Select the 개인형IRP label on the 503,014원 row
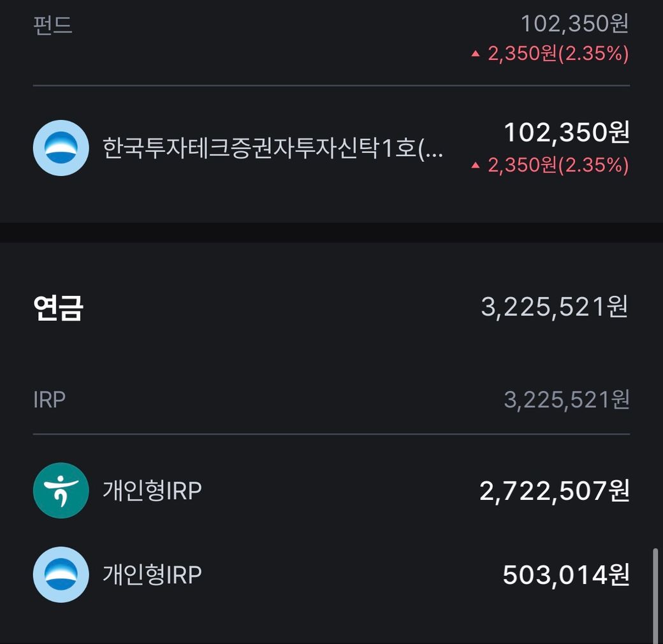The image size is (663, 644). (x=152, y=575)
